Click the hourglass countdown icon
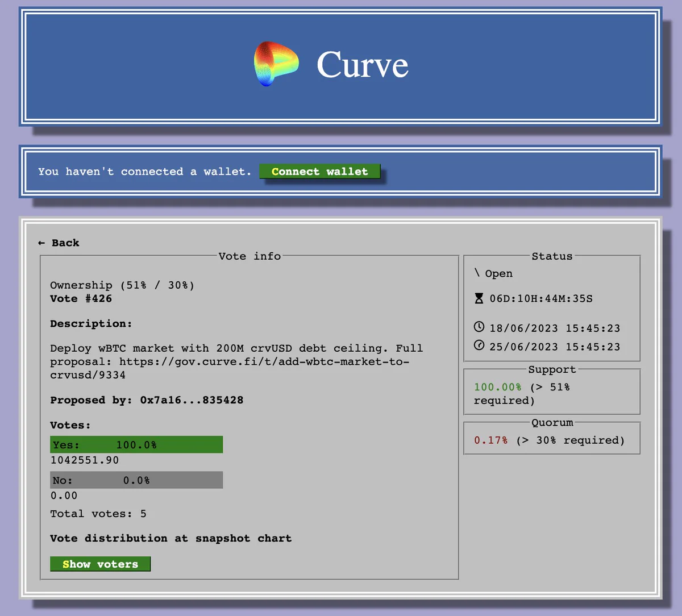This screenshot has height=616, width=682. click(x=479, y=298)
